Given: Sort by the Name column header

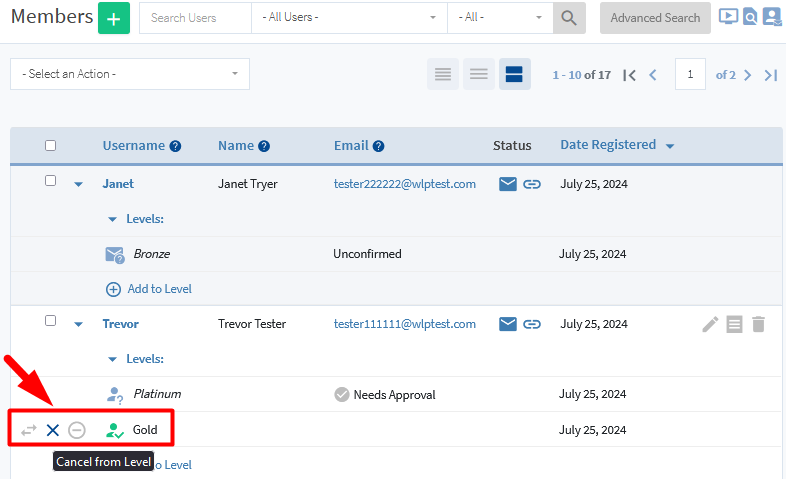Looking at the screenshot, I should coord(236,146).
